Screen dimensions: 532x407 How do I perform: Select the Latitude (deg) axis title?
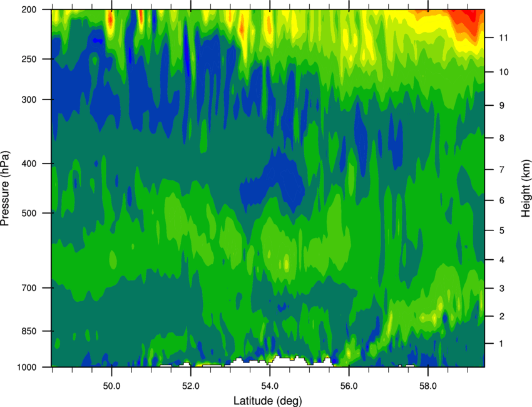pos(268,401)
